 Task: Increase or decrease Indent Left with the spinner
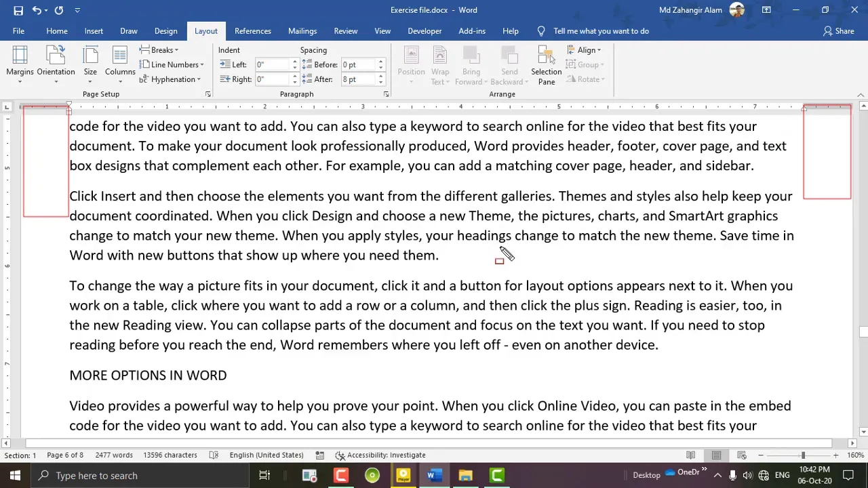[295, 64]
